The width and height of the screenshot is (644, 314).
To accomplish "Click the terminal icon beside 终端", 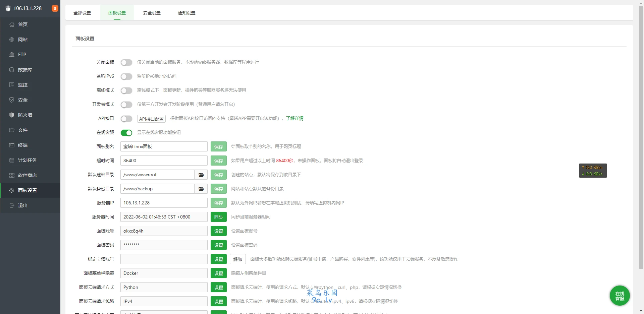I will point(12,145).
